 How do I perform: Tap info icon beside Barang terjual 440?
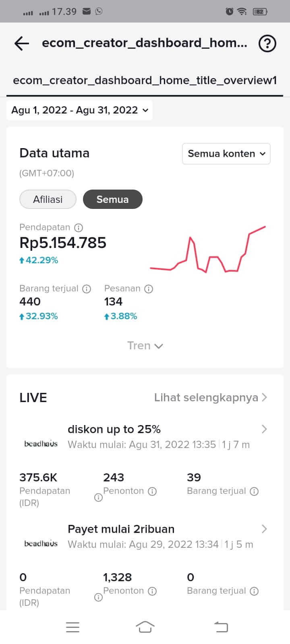click(x=87, y=289)
